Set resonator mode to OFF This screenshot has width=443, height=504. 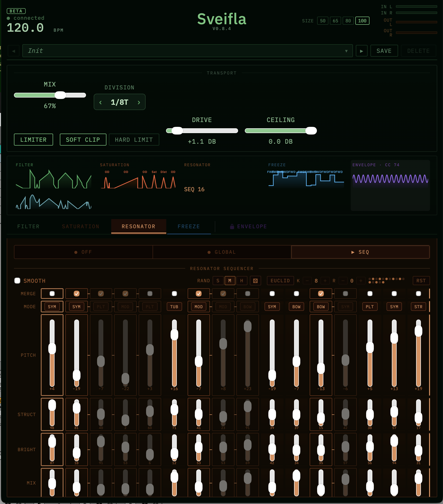pyautogui.click(x=83, y=252)
